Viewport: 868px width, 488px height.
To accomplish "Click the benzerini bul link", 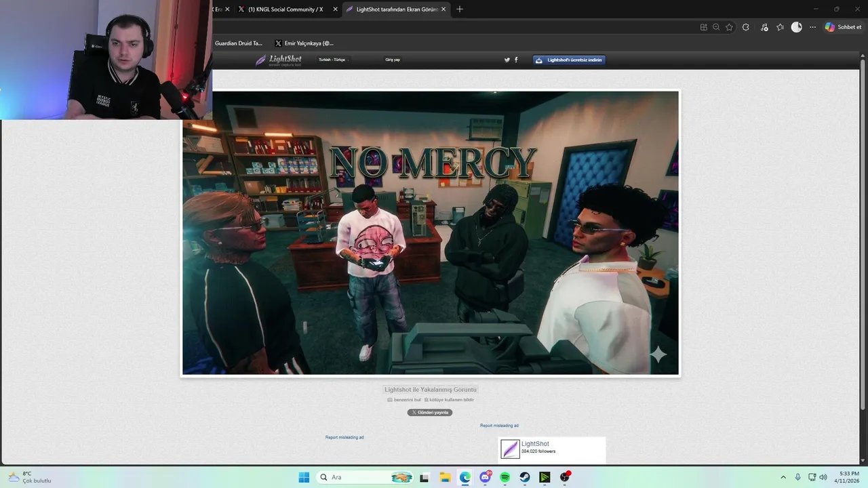I will pyautogui.click(x=403, y=400).
